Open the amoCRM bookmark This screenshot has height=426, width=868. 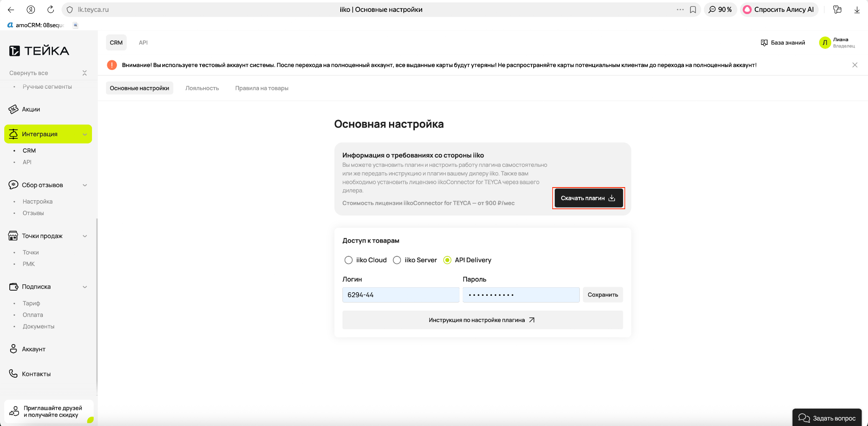coord(36,25)
